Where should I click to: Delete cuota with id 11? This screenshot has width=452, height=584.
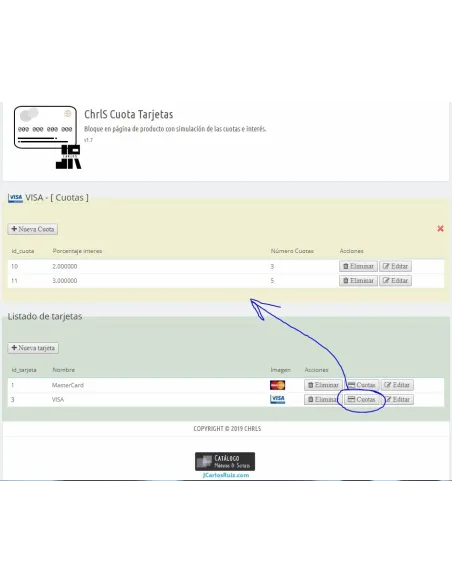[358, 280]
